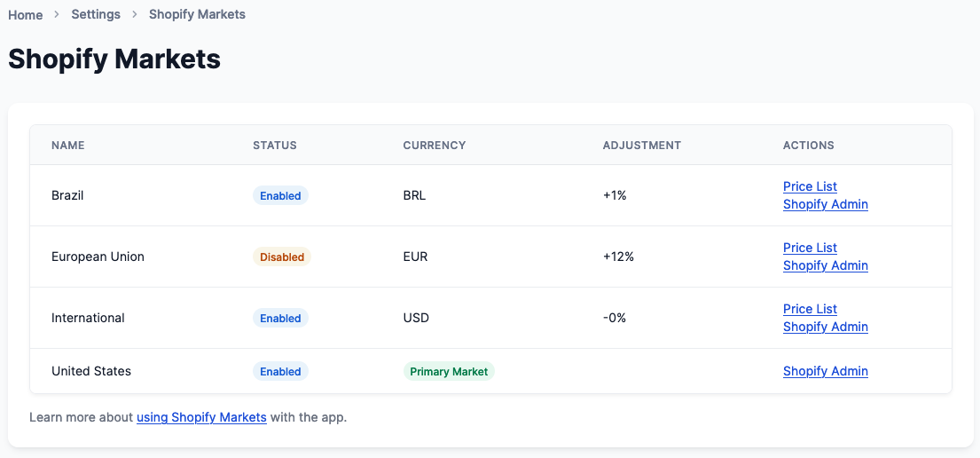980x458 pixels.
Task: Open International market Price List
Action: pyautogui.click(x=810, y=309)
